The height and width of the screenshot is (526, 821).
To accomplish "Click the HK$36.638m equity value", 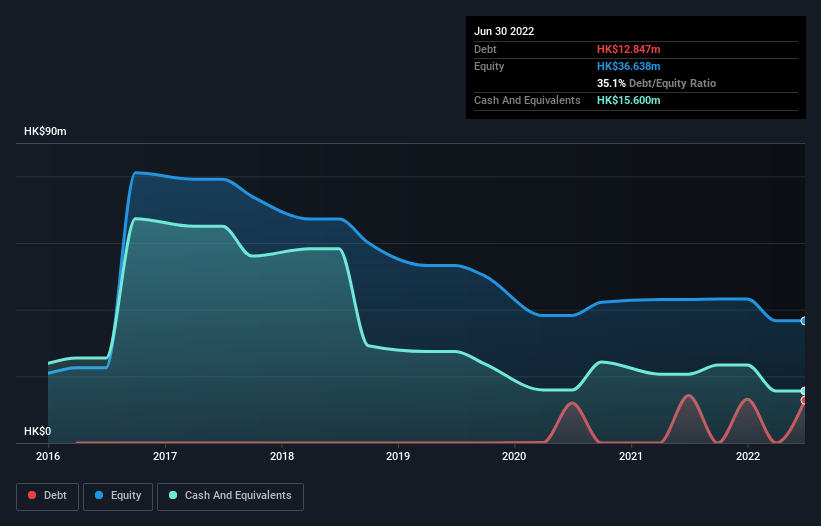I will (628, 66).
